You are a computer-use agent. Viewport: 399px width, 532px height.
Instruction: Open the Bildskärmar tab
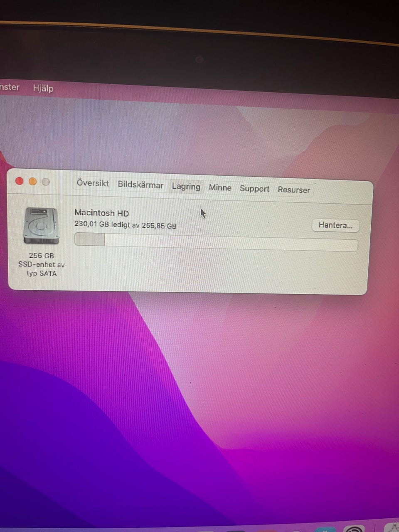point(140,185)
